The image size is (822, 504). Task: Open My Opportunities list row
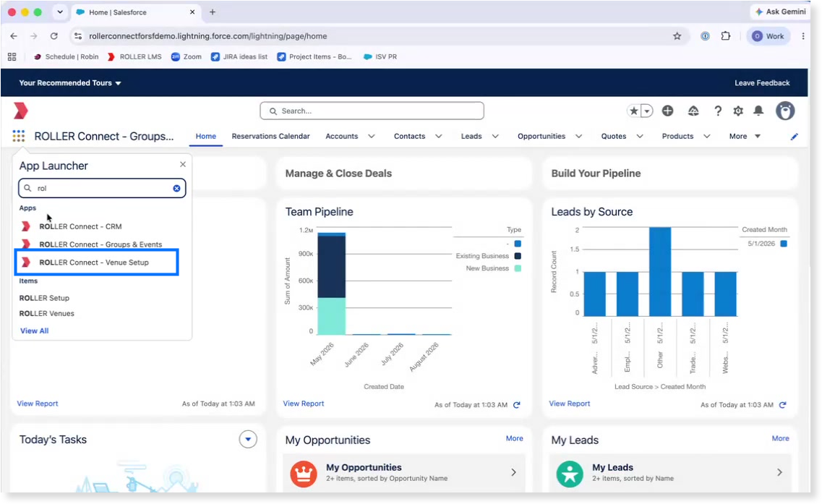pos(403,472)
